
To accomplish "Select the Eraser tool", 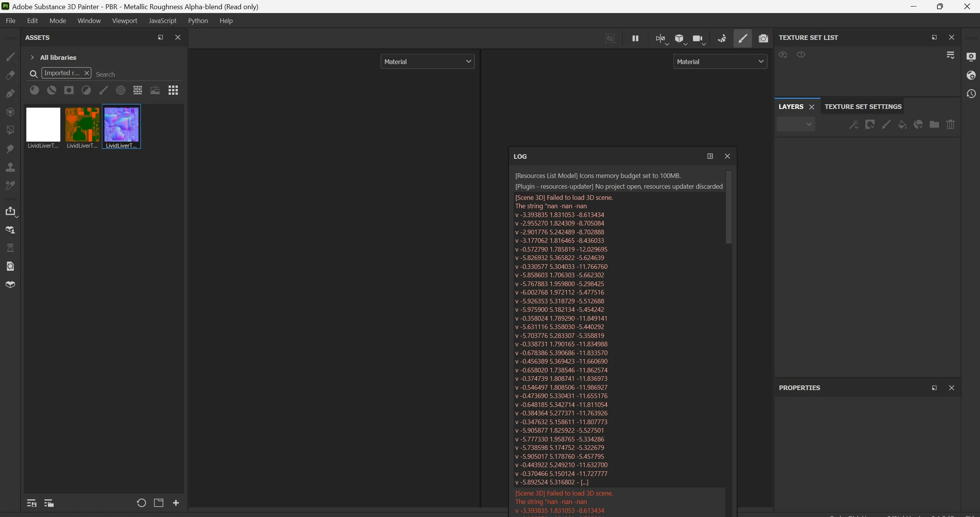I will pos(10,75).
